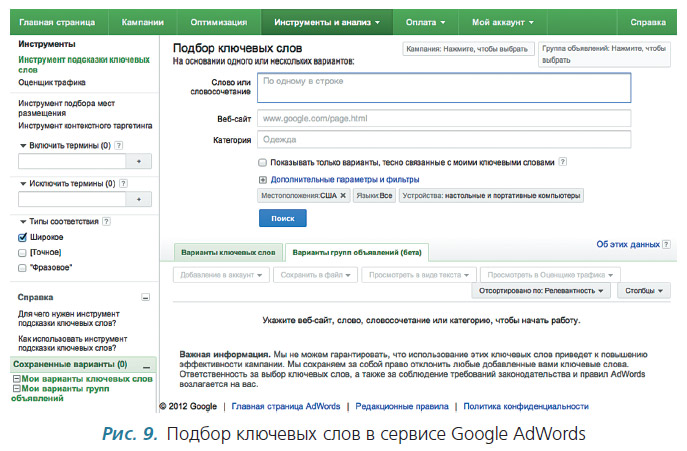Minimize the Справка panel in sidebar

145,298
